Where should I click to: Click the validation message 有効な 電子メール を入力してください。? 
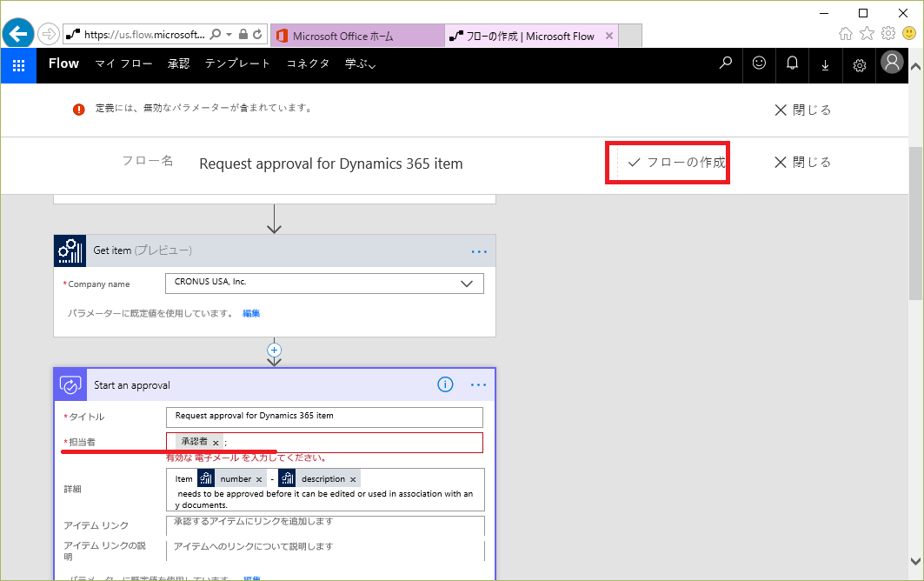pyautogui.click(x=246, y=457)
